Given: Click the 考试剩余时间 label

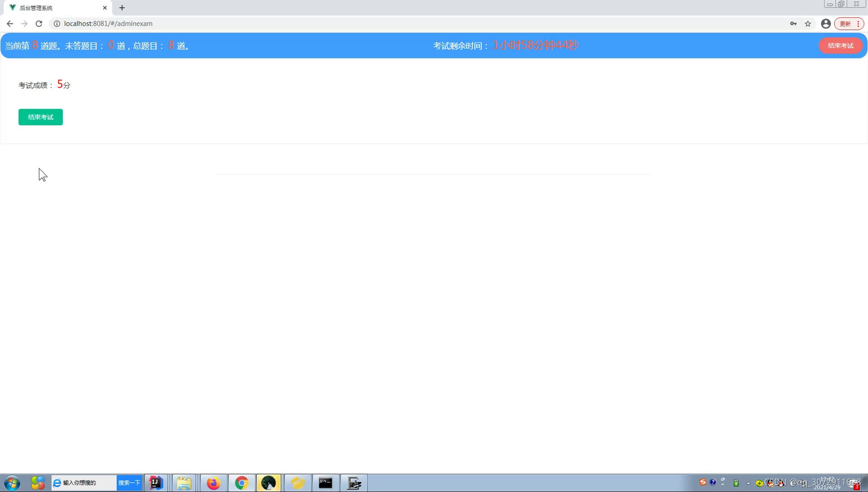Looking at the screenshot, I should coord(461,46).
